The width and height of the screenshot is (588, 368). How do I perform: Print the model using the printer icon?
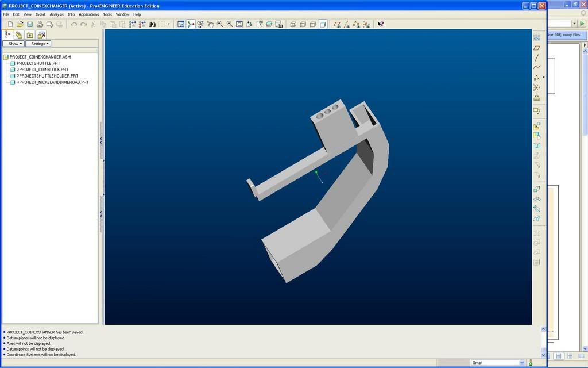(x=40, y=24)
